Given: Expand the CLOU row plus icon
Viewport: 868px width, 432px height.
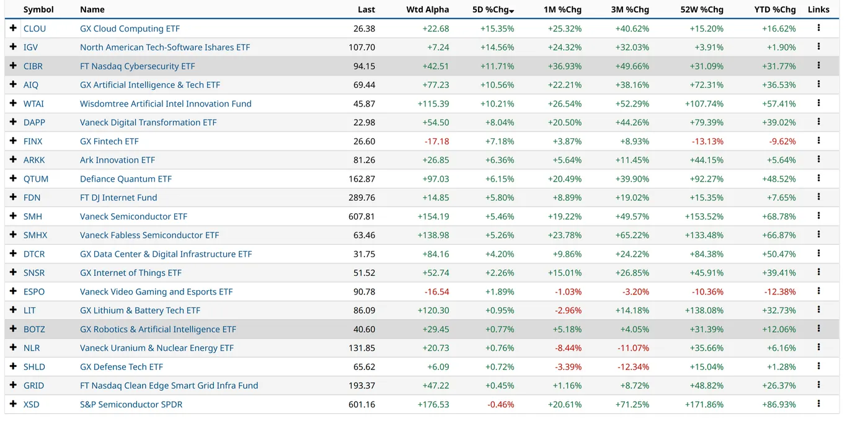Looking at the screenshot, I should tap(13, 29).
